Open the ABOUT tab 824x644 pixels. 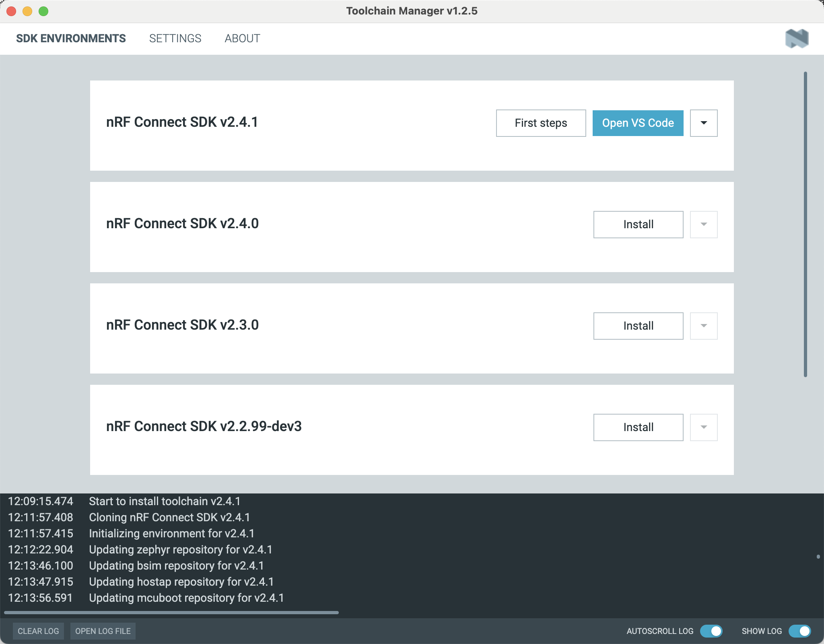tap(242, 39)
